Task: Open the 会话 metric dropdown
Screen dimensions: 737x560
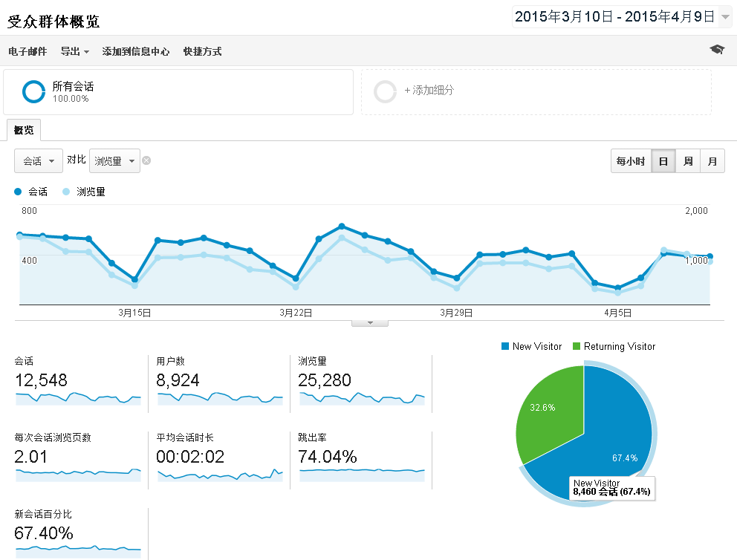Action: tap(38, 160)
